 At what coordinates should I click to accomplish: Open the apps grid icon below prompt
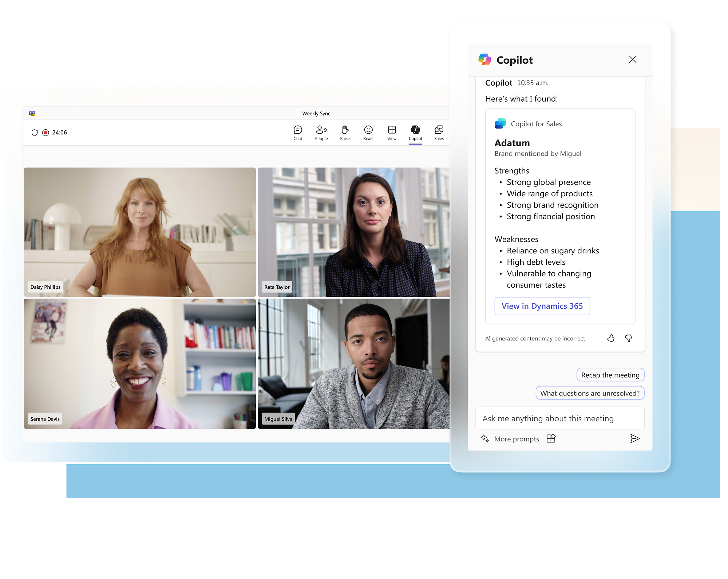coord(551,438)
